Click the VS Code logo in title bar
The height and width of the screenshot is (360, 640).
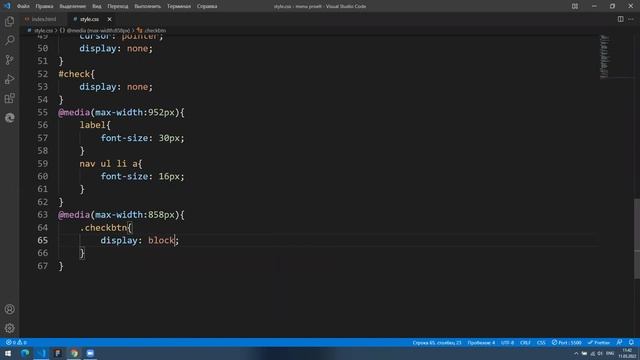(x=7, y=6)
